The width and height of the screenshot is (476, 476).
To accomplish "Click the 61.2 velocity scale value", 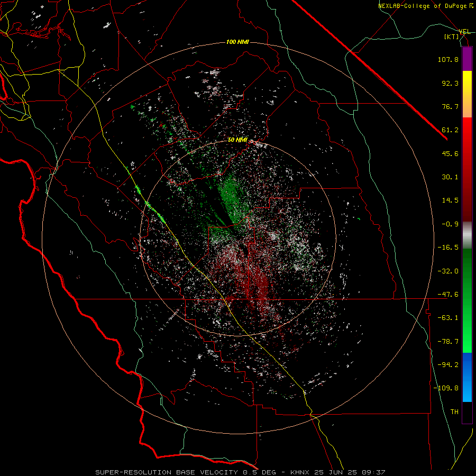I will pyautogui.click(x=450, y=130).
